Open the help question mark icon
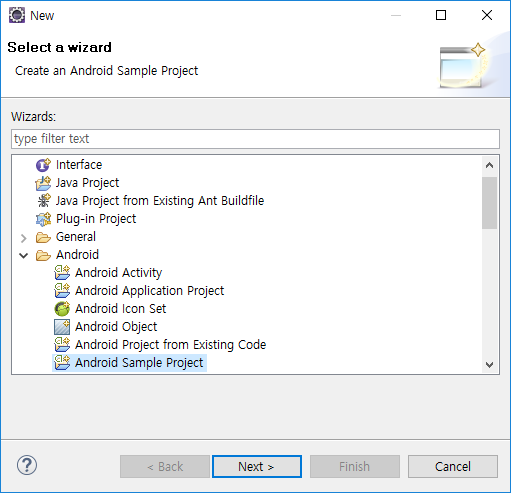The height and width of the screenshot is (493, 511). coord(27,465)
